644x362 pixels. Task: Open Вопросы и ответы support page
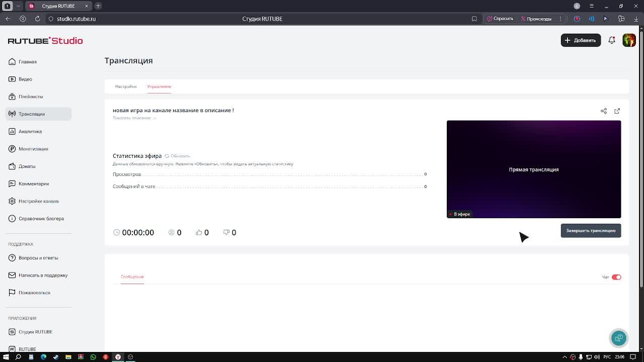point(33,258)
